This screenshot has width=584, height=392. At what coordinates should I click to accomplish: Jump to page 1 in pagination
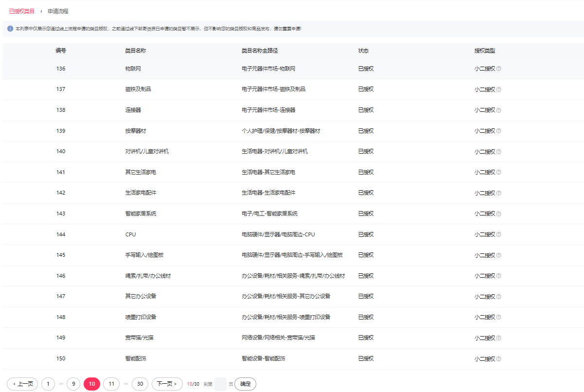[48, 384]
